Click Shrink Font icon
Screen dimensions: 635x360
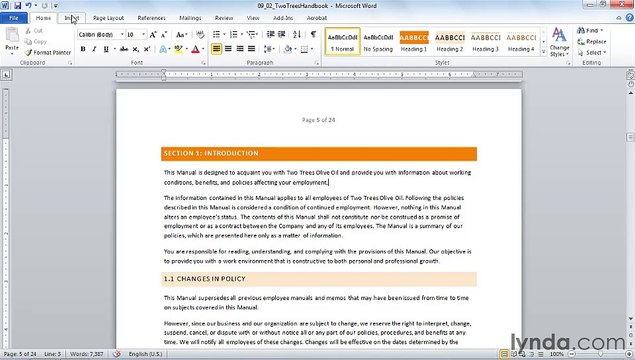(x=164, y=35)
